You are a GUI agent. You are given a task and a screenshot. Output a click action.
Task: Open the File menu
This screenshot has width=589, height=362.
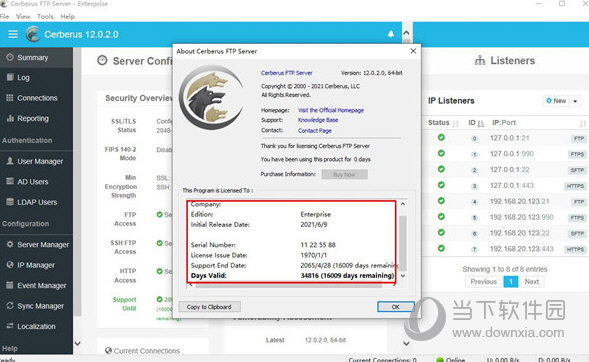coord(5,17)
